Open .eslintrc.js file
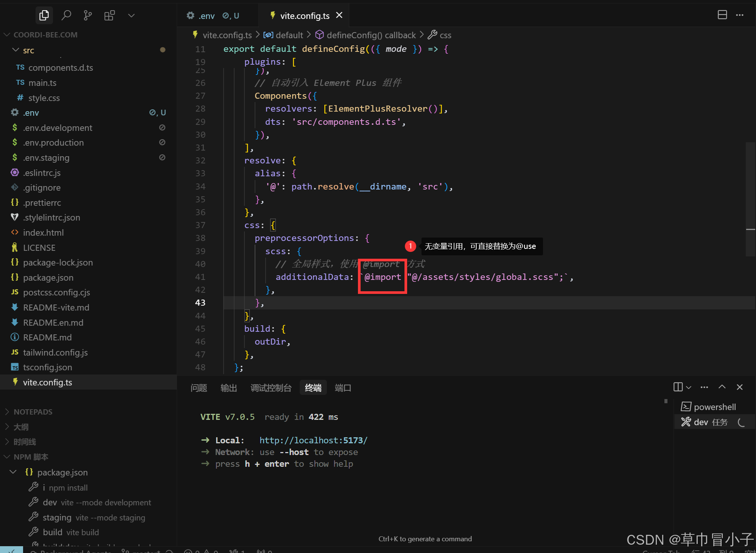 click(x=89, y=173)
